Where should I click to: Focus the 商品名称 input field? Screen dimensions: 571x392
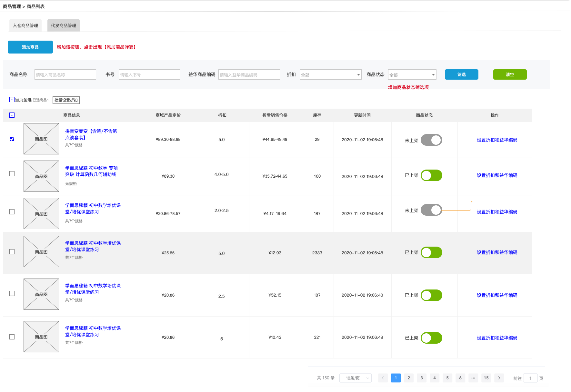65,74
